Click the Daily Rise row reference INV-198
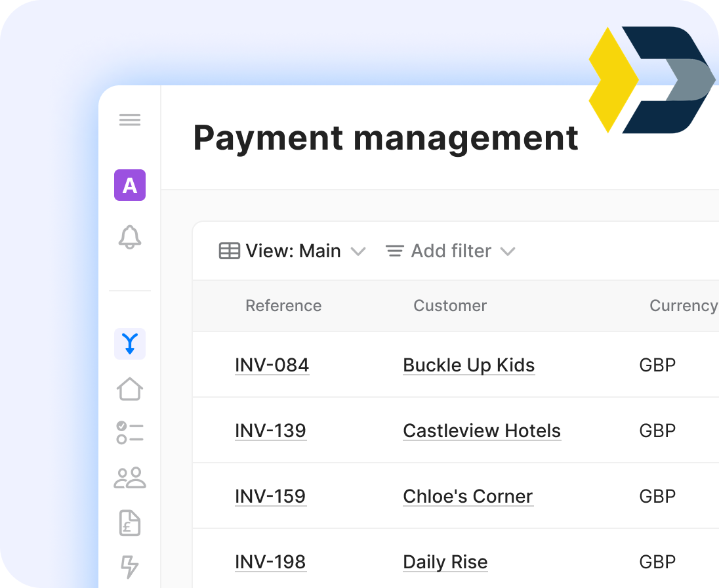 pos(270,562)
